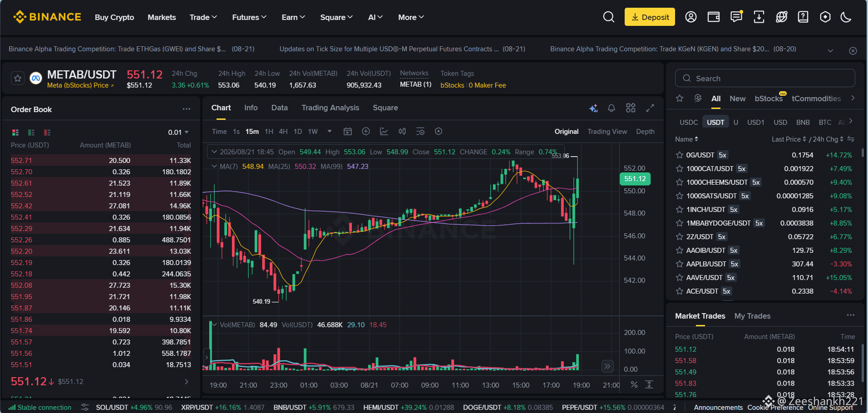Image resolution: width=868 pixels, height=413 pixels.
Task: Expand chart to fullscreen
Action: coord(650,108)
